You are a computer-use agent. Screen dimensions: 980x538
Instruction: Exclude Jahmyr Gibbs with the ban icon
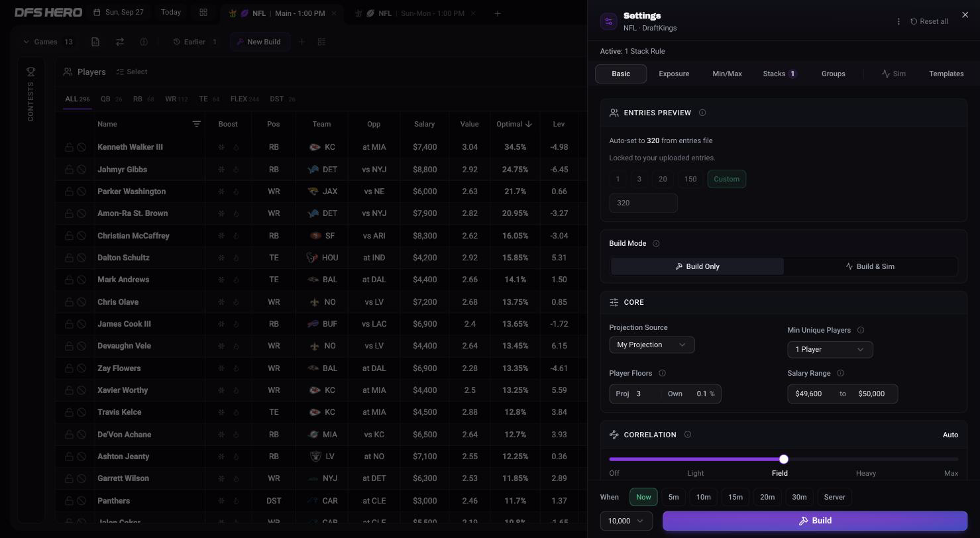coord(82,170)
